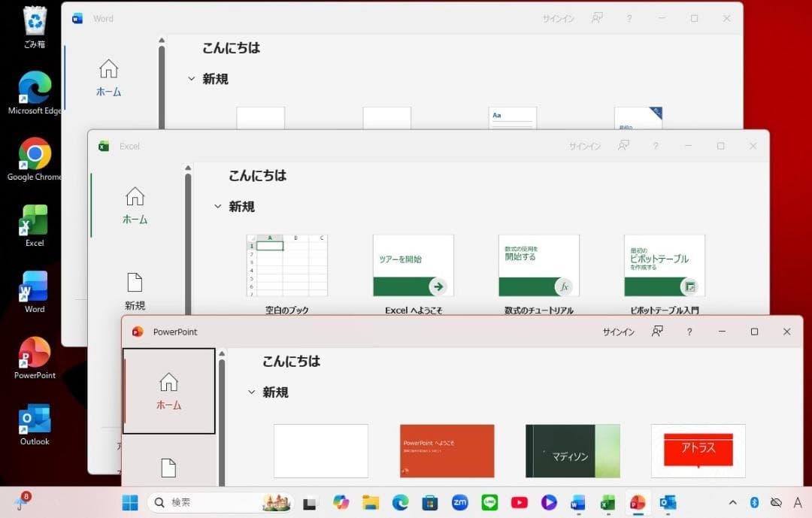Open Zoom from the taskbar
Image resolution: width=812 pixels, height=518 pixels.
459,502
